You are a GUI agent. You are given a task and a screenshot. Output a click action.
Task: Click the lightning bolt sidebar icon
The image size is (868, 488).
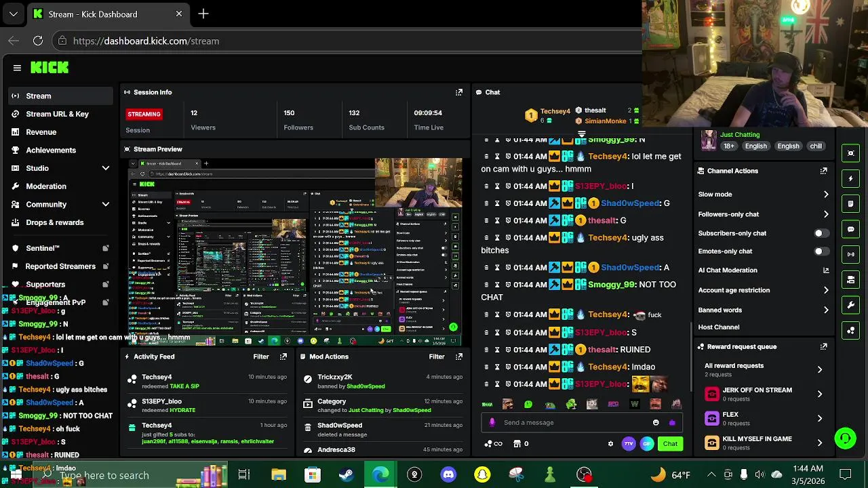tap(851, 178)
